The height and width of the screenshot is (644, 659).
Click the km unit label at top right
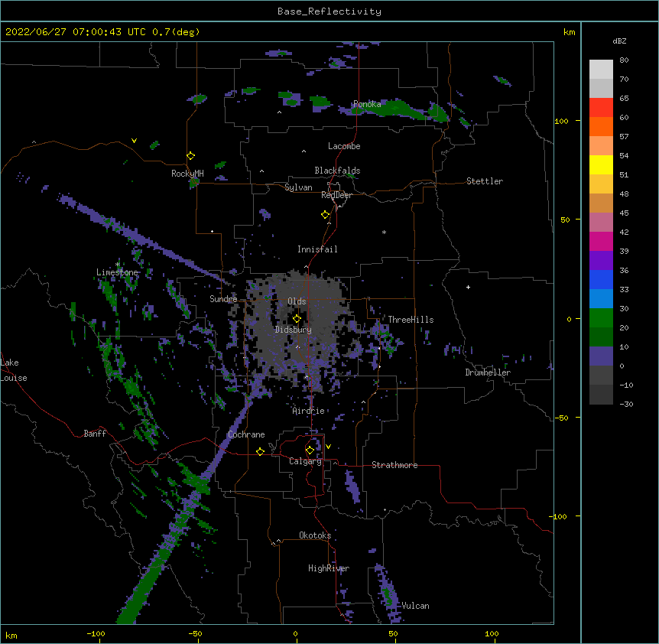pos(569,32)
